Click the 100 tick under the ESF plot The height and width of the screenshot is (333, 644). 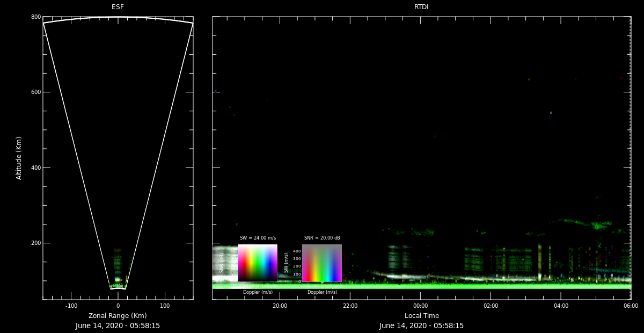[x=165, y=306]
